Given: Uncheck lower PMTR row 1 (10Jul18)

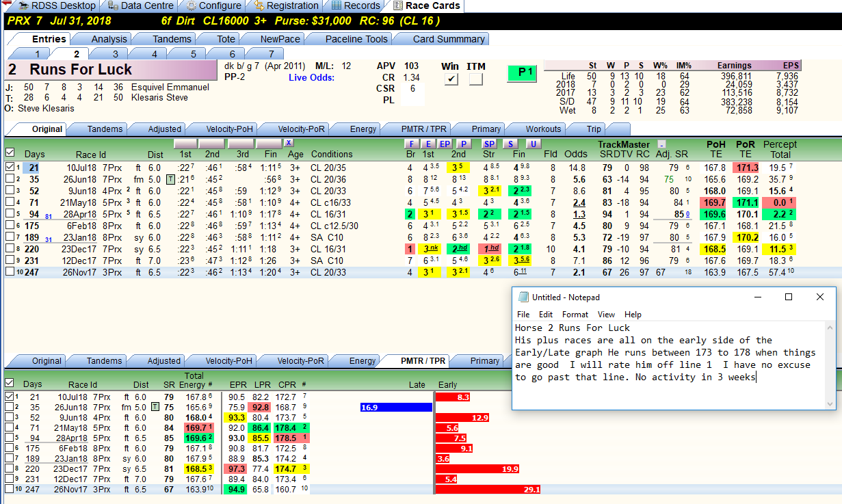Looking at the screenshot, I should [x=10, y=397].
